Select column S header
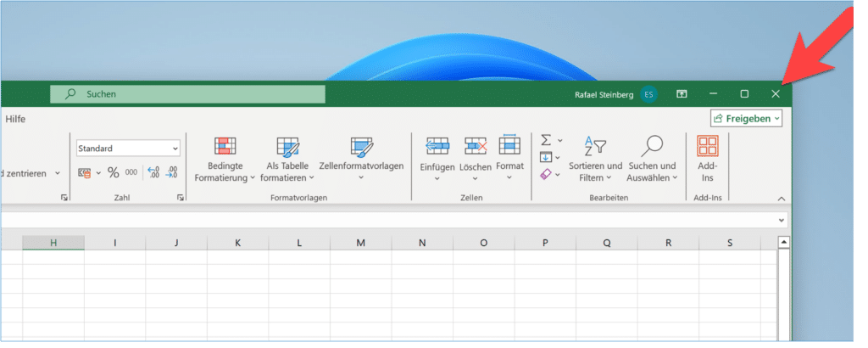The height and width of the screenshot is (348, 868). 730,243
